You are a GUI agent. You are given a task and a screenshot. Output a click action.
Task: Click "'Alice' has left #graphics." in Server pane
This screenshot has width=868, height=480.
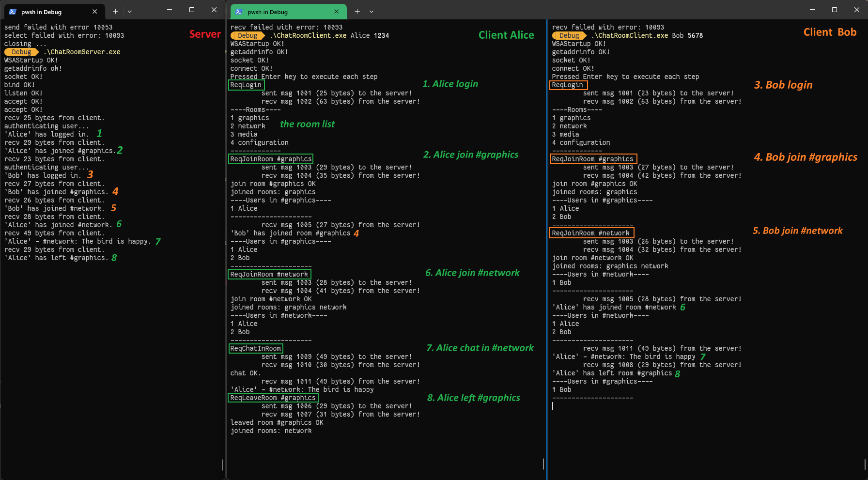click(56, 258)
